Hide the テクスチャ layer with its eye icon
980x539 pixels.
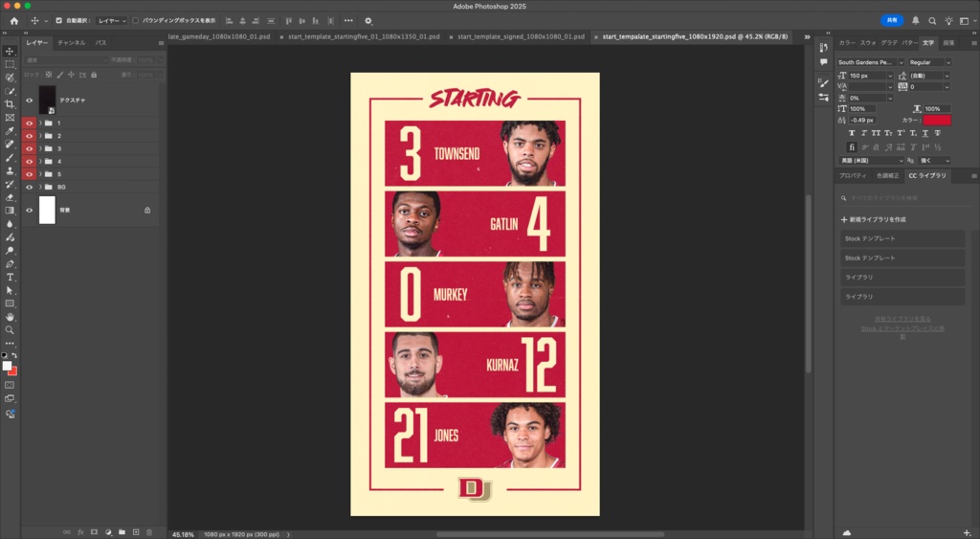[x=29, y=101]
